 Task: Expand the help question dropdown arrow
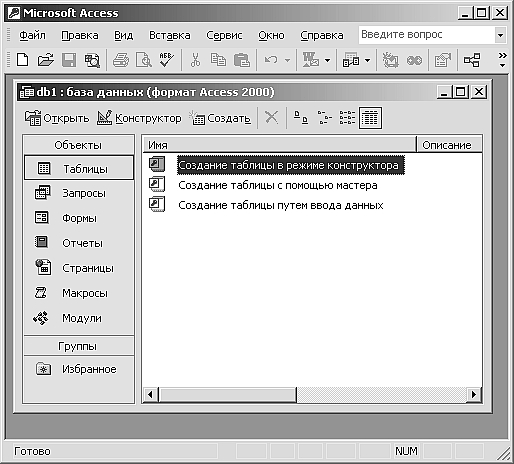click(x=500, y=35)
